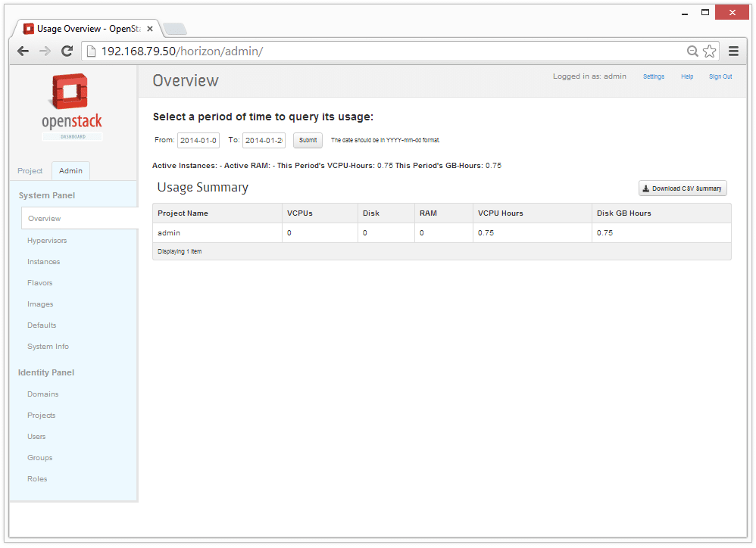This screenshot has width=756, height=548.
Task: Switch to the Project tab
Action: [30, 171]
